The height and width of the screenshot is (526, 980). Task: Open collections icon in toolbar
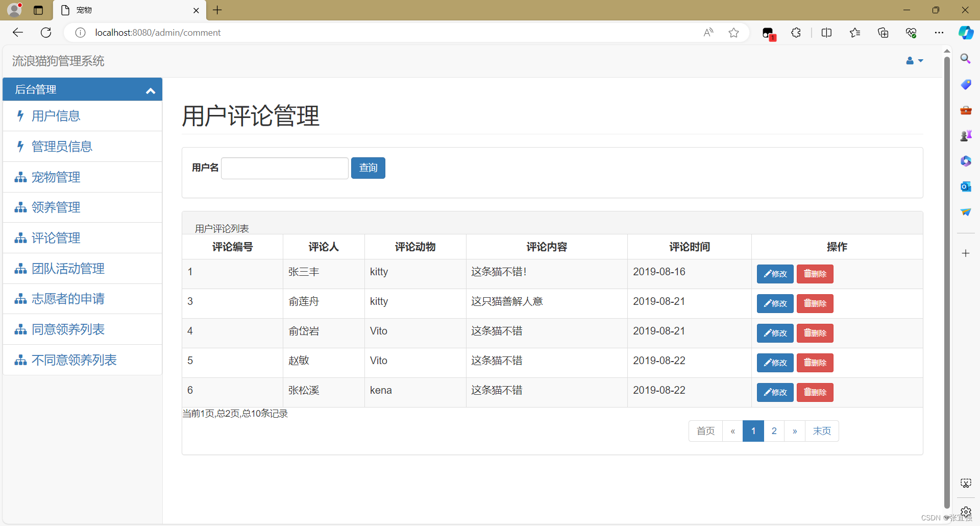coord(883,33)
